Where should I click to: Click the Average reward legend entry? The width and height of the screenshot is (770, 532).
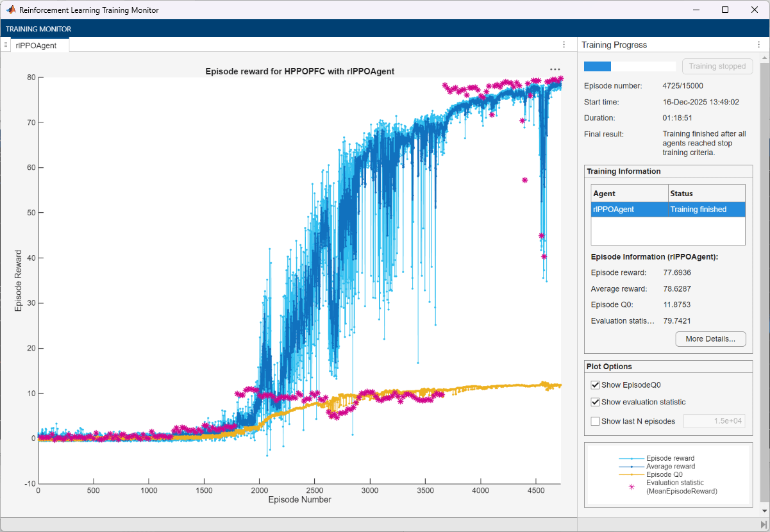point(670,467)
